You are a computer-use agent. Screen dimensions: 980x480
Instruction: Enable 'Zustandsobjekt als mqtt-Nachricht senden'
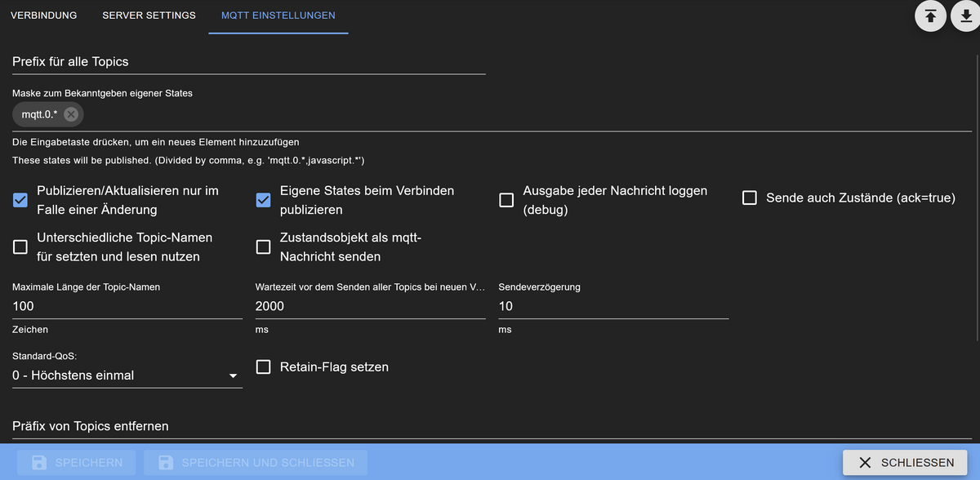[x=264, y=247]
